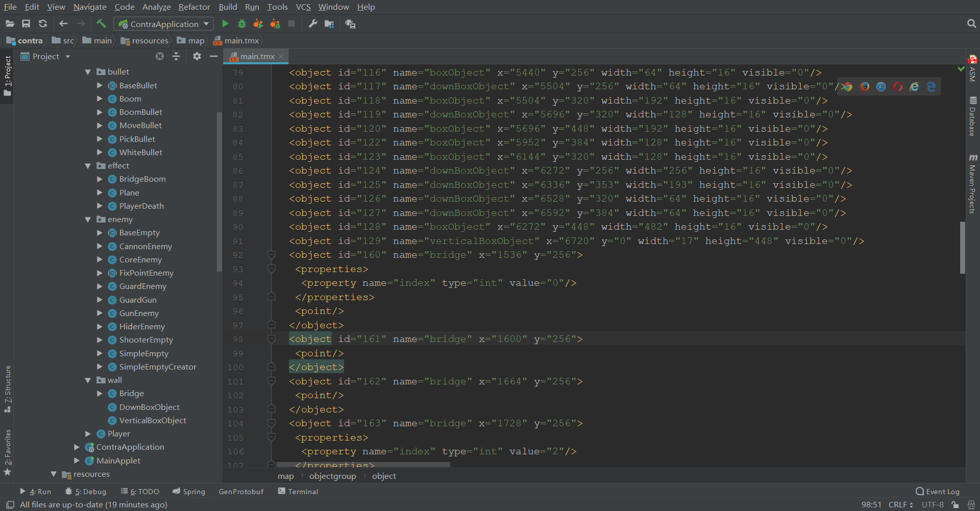
Task: Preview in Chrome browser icon
Action: (x=848, y=87)
